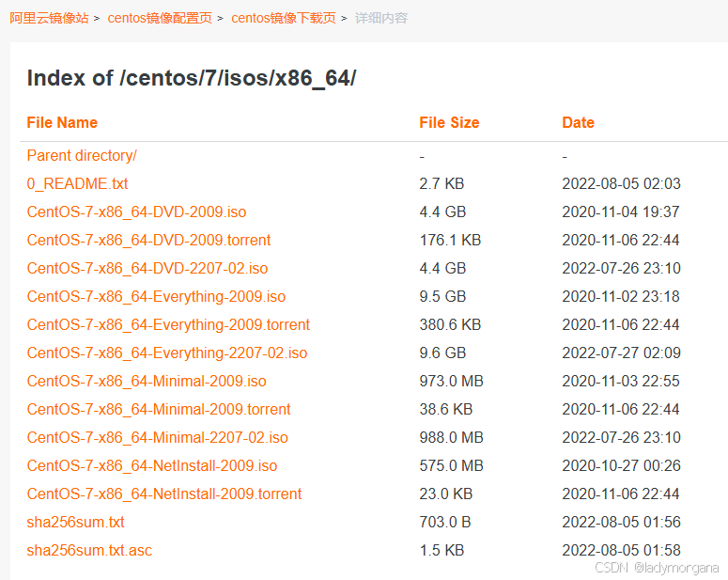
Task: Open the 阿里云镜像站 breadcrumb link
Action: pyautogui.click(x=49, y=18)
